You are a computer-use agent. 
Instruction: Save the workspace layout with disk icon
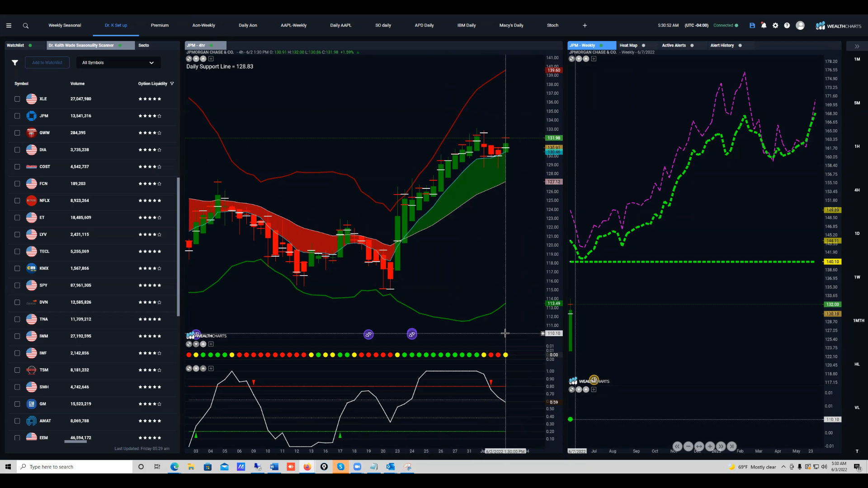coord(752,26)
